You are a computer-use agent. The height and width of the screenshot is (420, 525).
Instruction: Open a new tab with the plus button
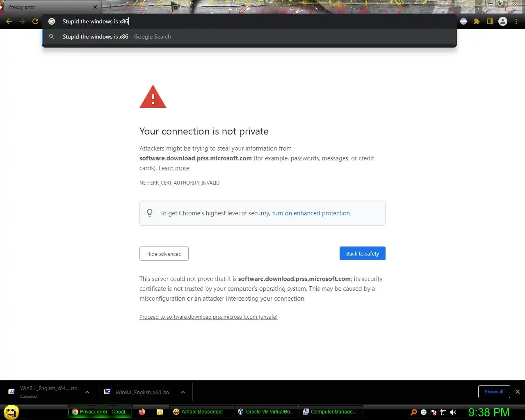(x=110, y=7)
